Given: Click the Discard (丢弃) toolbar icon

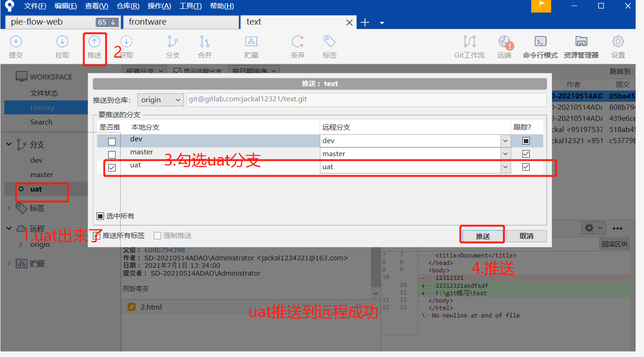Looking at the screenshot, I should tap(298, 42).
